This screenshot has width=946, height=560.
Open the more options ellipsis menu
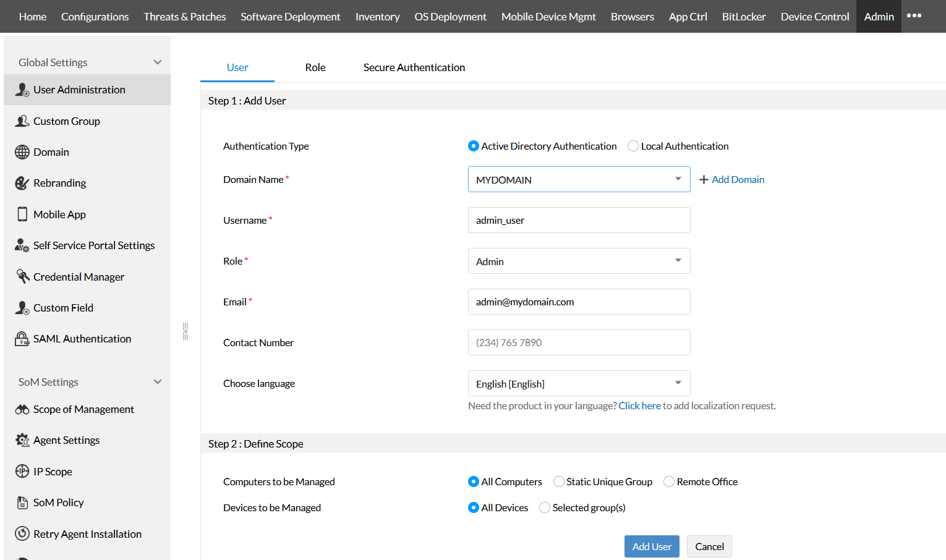coord(914,16)
